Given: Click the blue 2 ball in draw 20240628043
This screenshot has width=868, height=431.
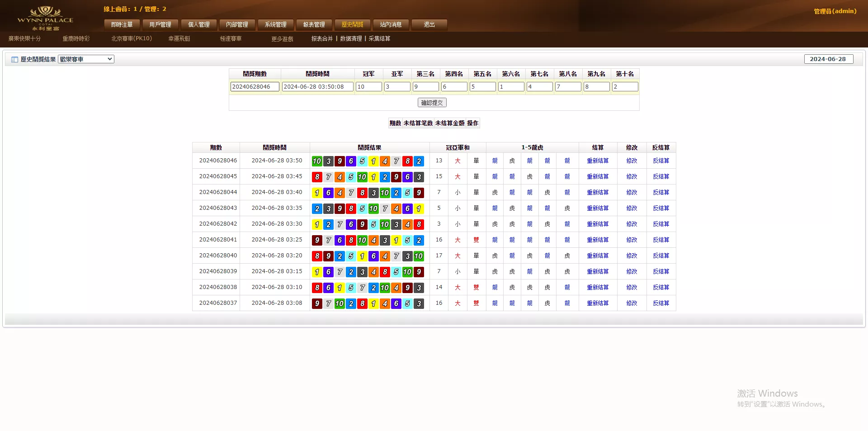Looking at the screenshot, I should [x=317, y=208].
